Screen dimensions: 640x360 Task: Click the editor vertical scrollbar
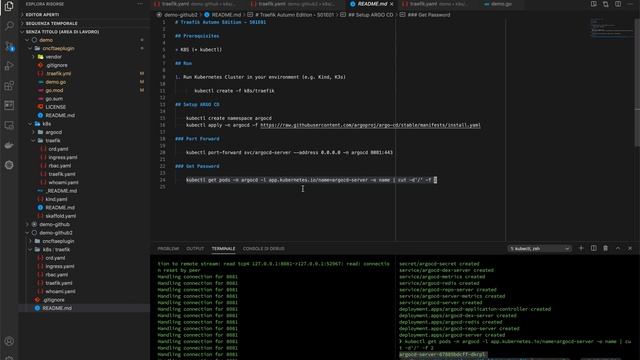(x=637, y=82)
